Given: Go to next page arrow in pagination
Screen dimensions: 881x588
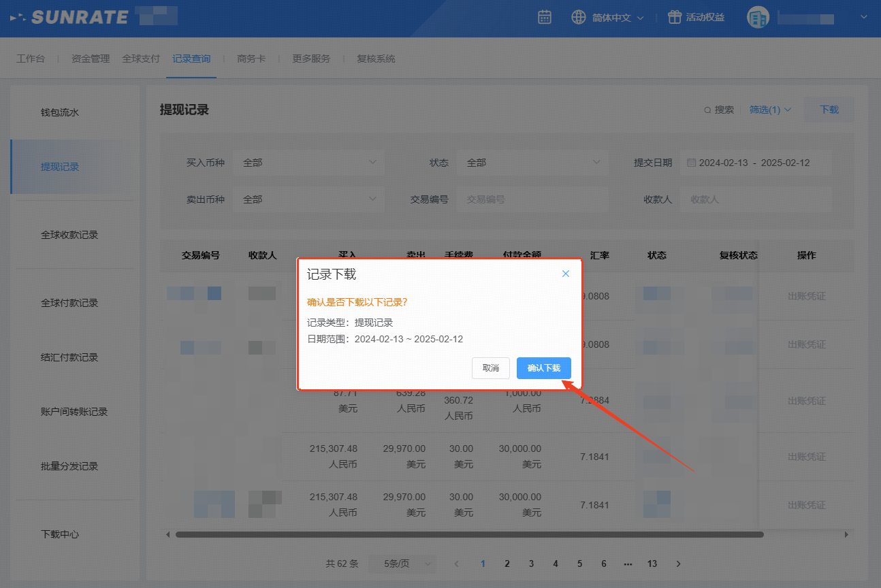Looking at the screenshot, I should point(678,563).
